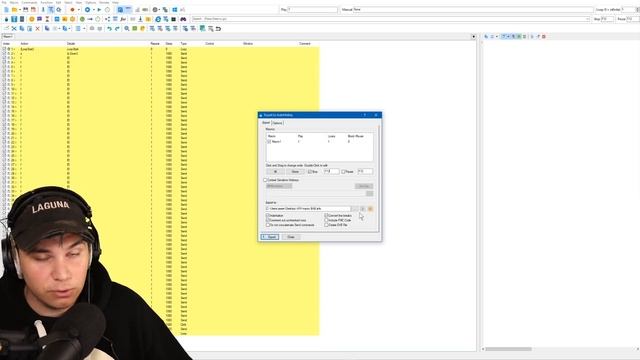Click the Save file toolbar icon
This screenshot has width=640, height=360.
tap(26, 9)
